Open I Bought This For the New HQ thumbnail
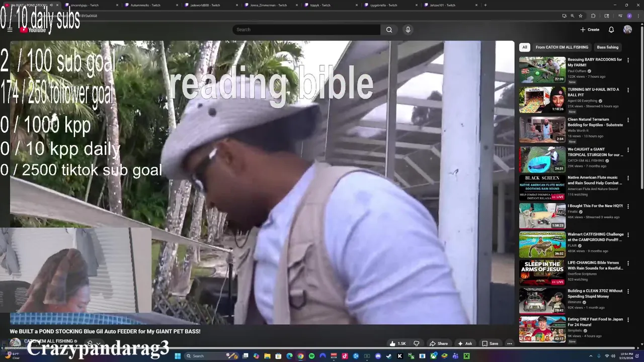644x362 pixels. [542, 216]
